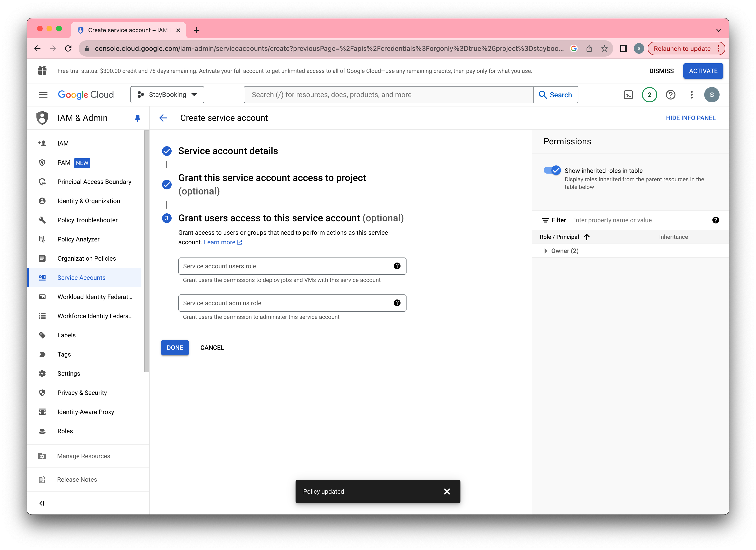756x550 pixels.
Task: Open Cloud Shell terminal icon
Action: coord(628,95)
